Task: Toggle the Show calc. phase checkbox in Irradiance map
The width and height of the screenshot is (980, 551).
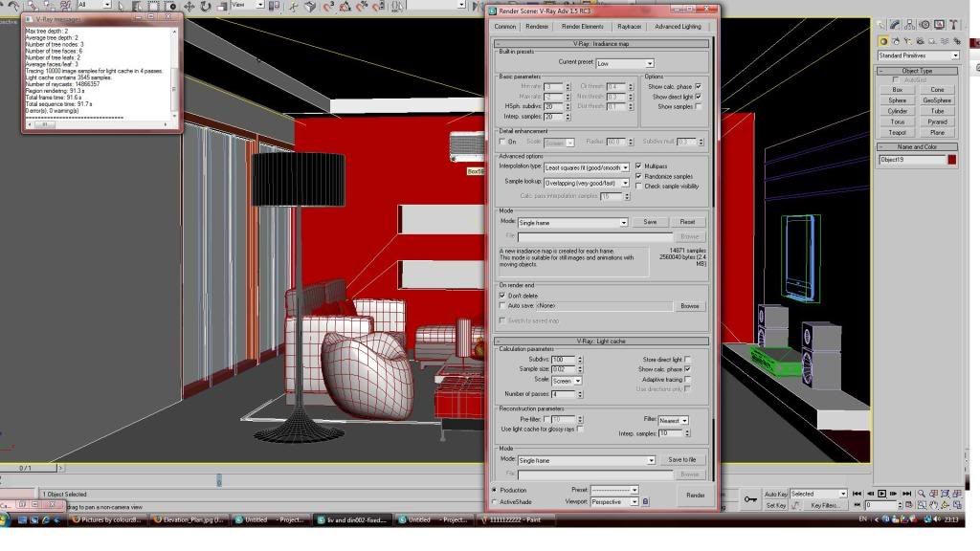Action: 698,86
